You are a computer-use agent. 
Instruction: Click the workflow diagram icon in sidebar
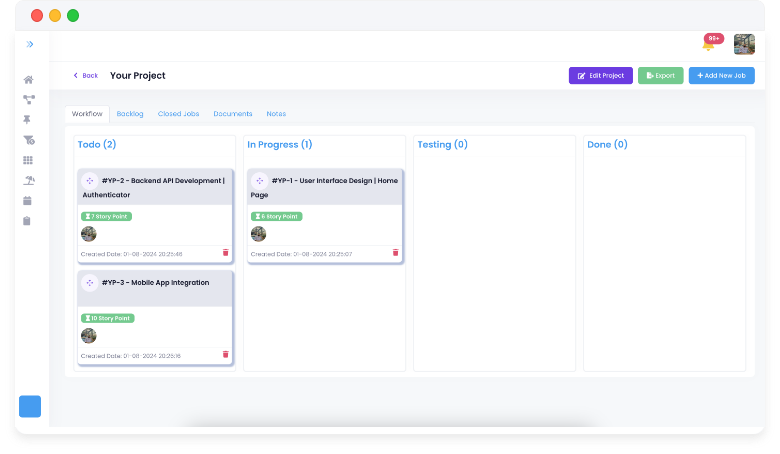(29, 100)
